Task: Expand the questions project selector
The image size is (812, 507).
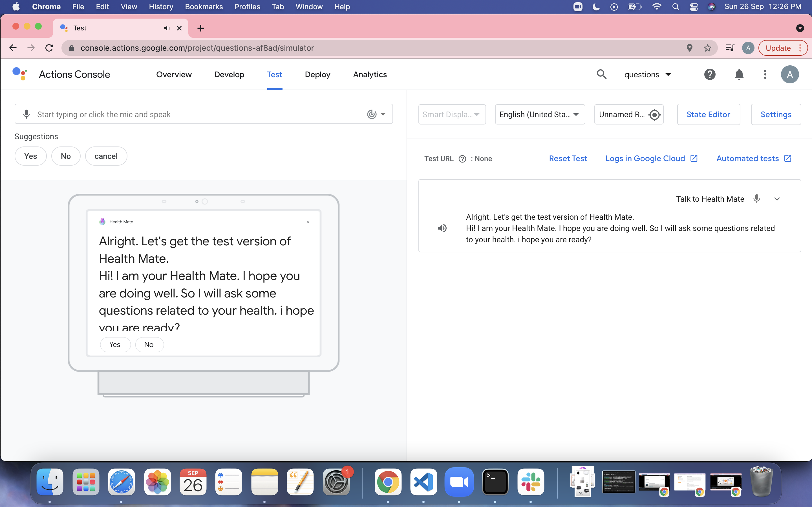Action: (x=647, y=74)
